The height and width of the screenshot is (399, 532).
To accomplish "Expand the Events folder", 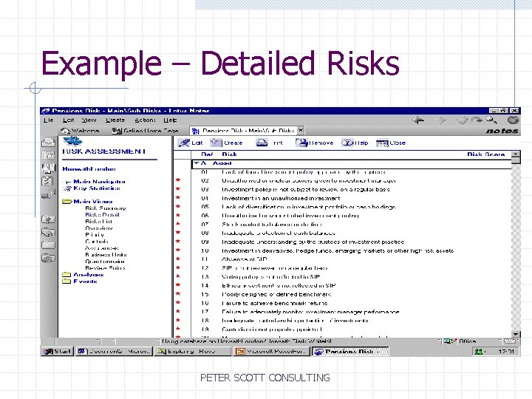I will [66, 282].
